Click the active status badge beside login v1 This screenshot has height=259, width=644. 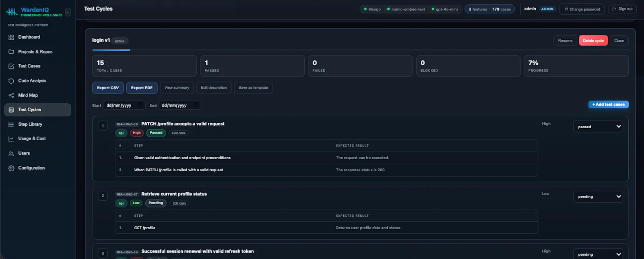(120, 41)
